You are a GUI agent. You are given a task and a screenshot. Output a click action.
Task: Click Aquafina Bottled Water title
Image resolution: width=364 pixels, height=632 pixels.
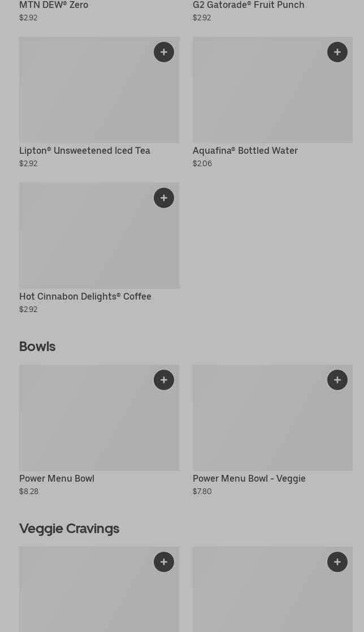(245, 151)
